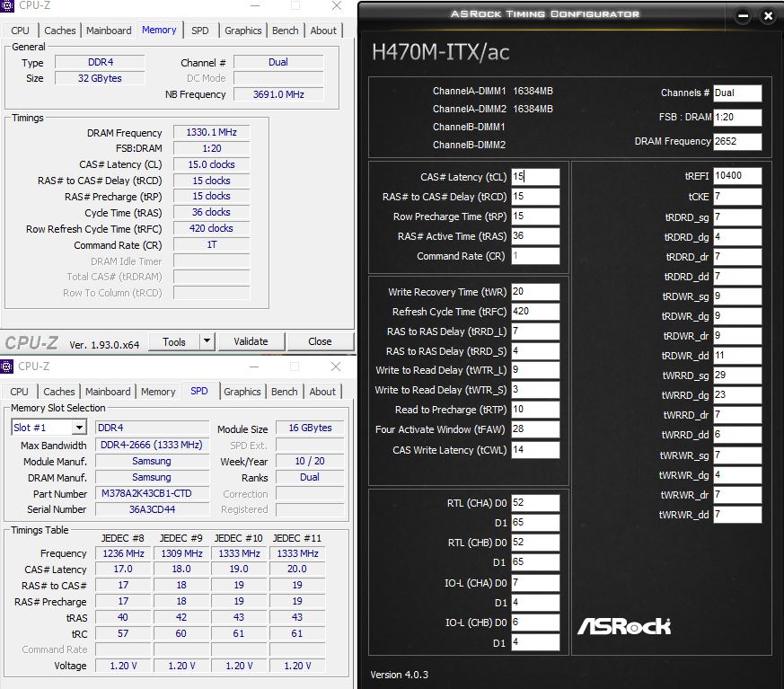The image size is (784, 689).
Task: Click JEDEC #8 frequency 1236 MHz cell
Action: pyautogui.click(x=124, y=553)
